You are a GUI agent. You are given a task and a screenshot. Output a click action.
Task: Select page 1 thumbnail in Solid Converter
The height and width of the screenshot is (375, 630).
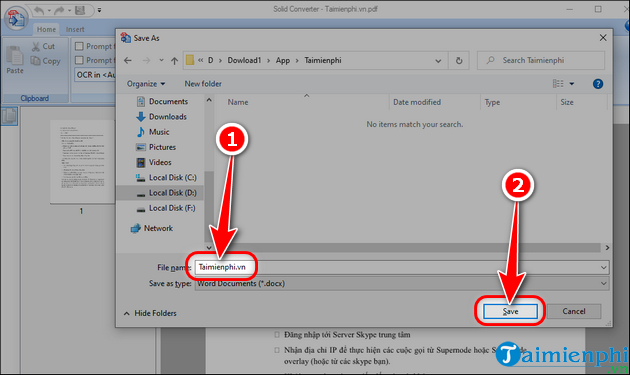(x=82, y=162)
